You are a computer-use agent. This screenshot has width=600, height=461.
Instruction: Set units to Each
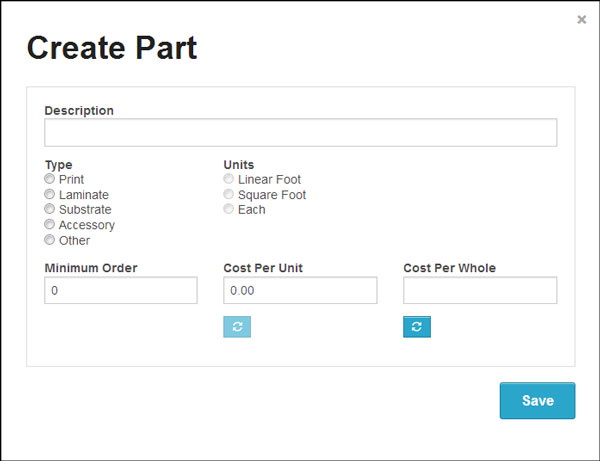pos(228,209)
